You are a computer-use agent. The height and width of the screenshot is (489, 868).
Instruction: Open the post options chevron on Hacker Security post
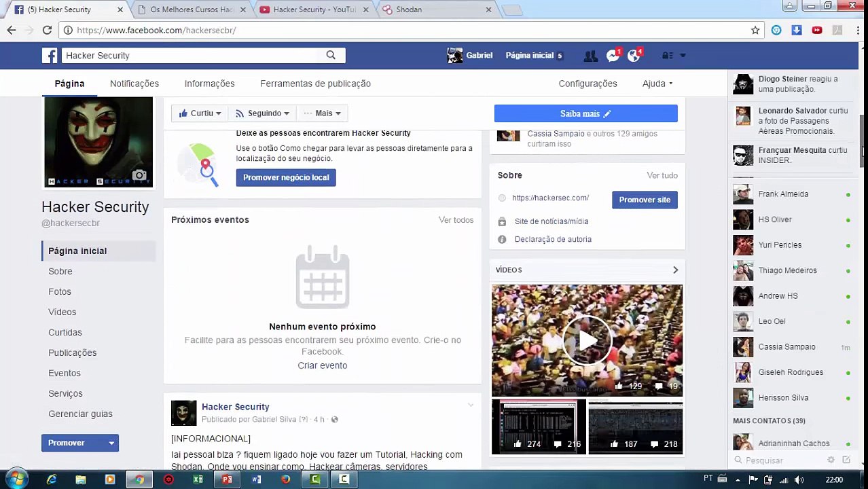click(x=470, y=405)
